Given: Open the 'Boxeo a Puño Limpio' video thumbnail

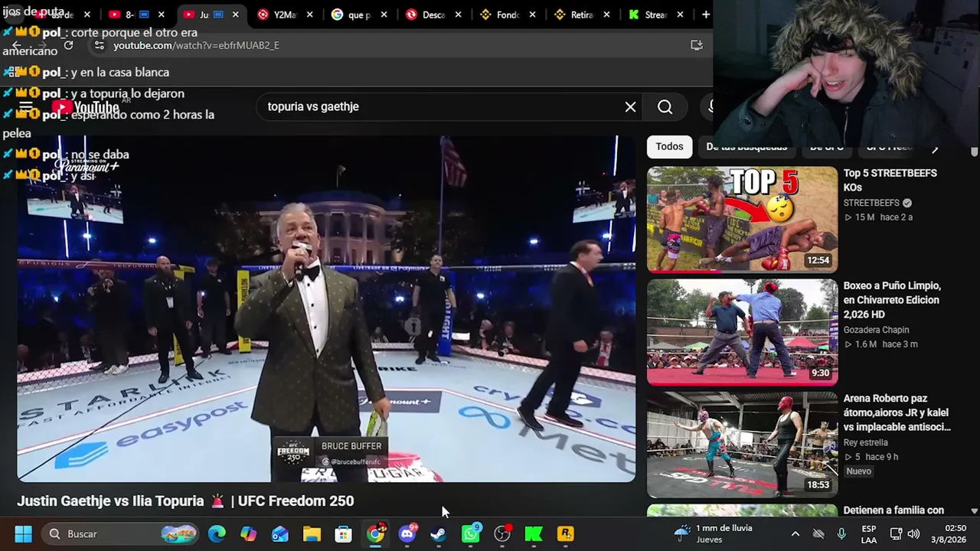Looking at the screenshot, I should point(742,331).
